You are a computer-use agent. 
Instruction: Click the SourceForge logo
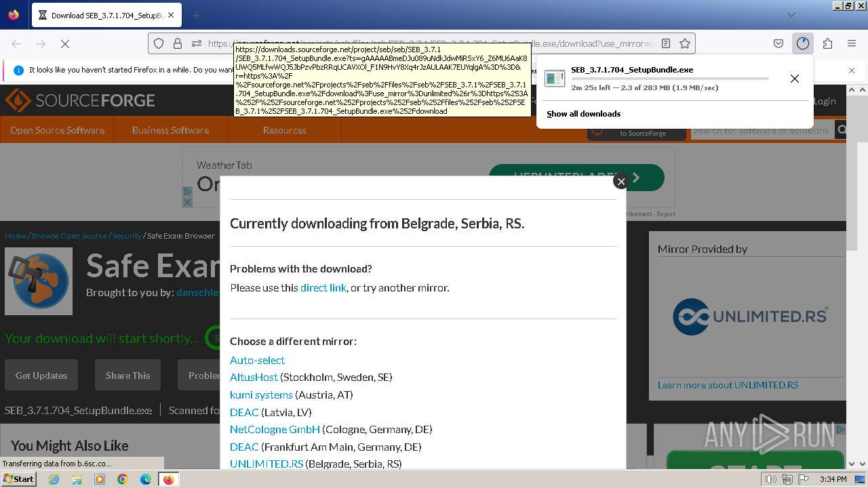tap(80, 101)
